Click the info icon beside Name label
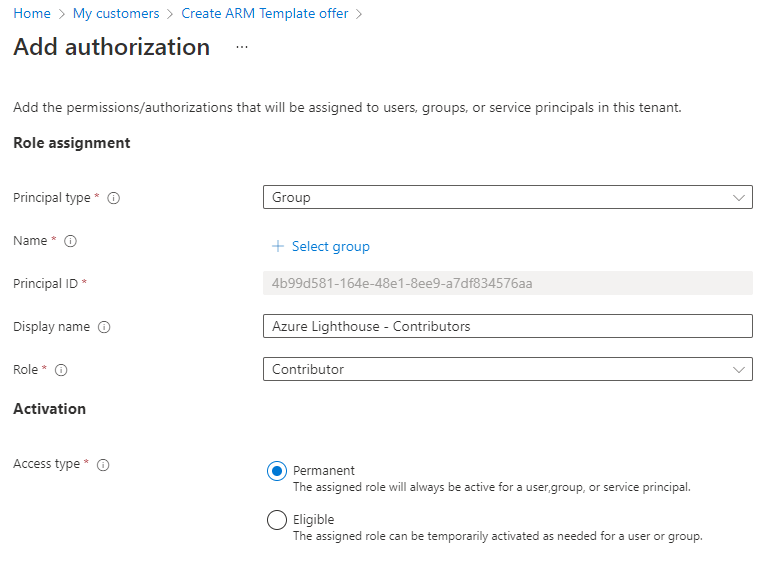774x572 pixels. point(71,241)
